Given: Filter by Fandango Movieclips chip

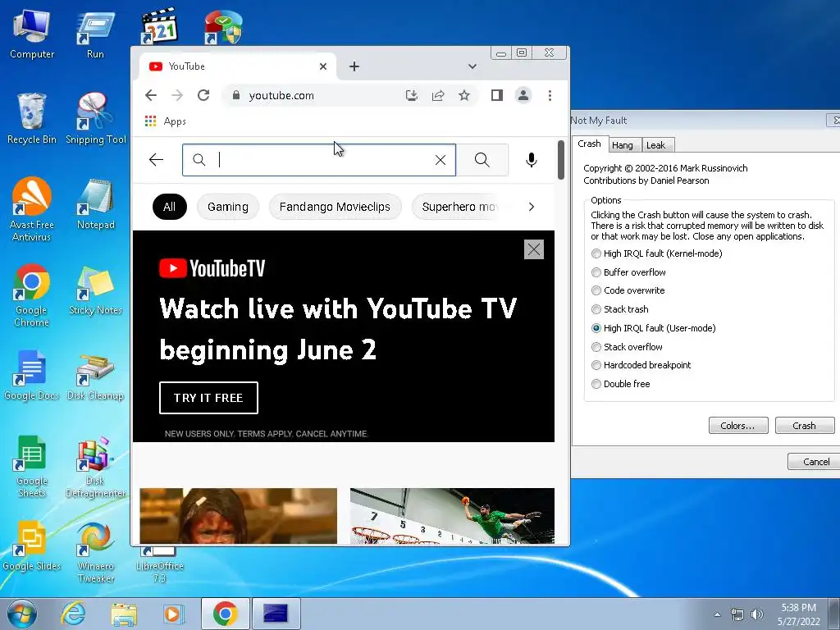Looking at the screenshot, I should pos(335,207).
